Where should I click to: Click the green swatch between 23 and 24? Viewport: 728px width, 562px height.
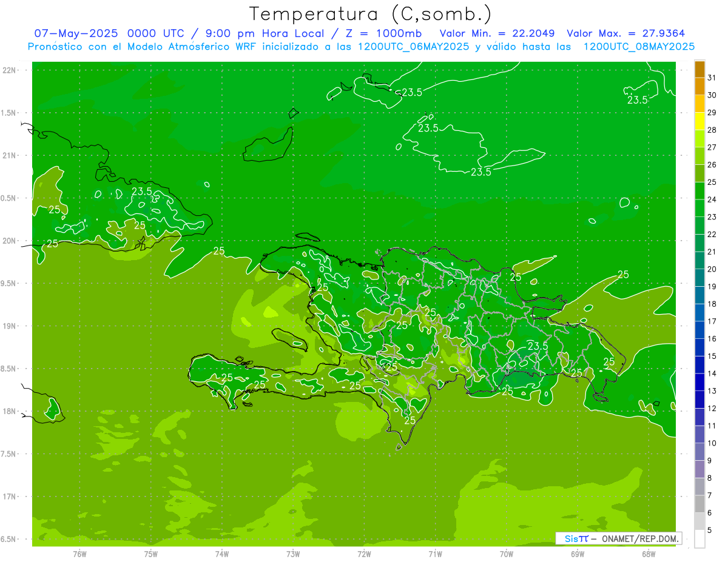699,208
